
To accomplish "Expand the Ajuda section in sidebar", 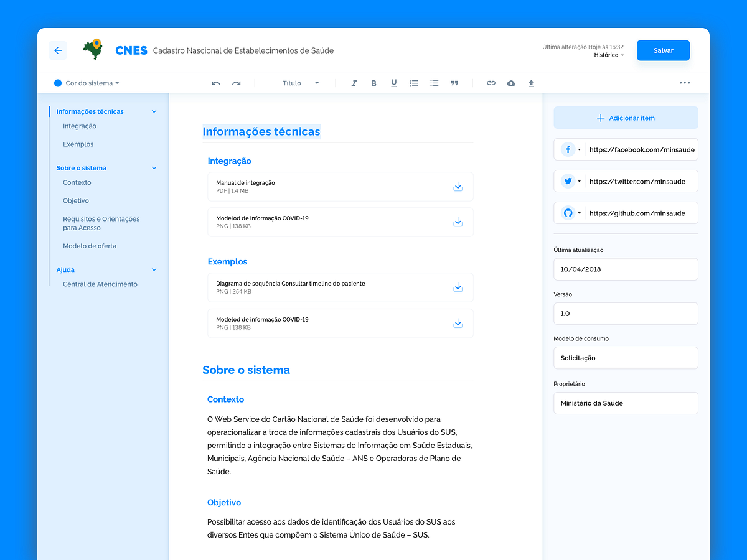I will 154,269.
